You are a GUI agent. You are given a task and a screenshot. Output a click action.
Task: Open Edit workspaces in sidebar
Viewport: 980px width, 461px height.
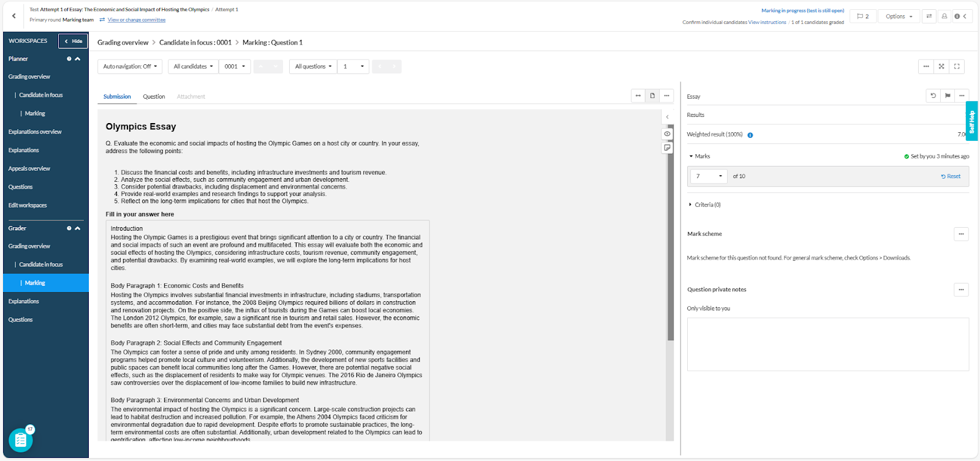point(28,206)
